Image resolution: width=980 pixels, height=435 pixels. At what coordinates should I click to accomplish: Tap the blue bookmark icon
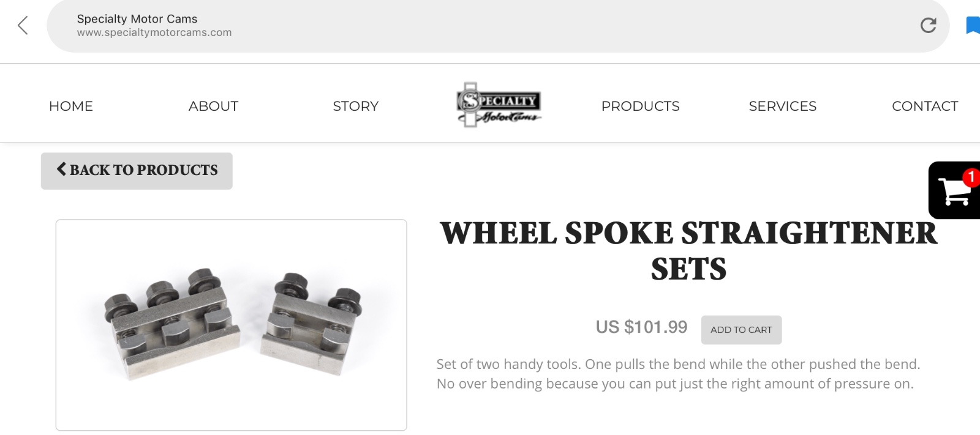(x=973, y=25)
